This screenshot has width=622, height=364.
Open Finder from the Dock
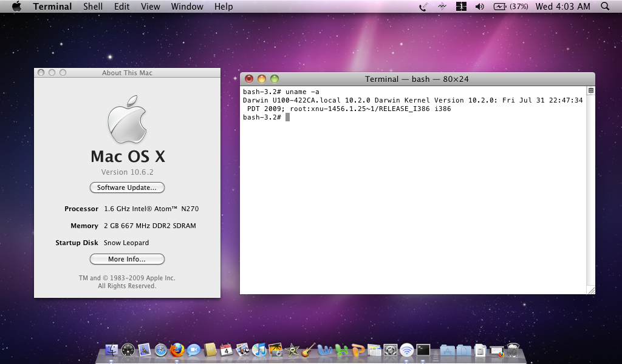pos(112,349)
